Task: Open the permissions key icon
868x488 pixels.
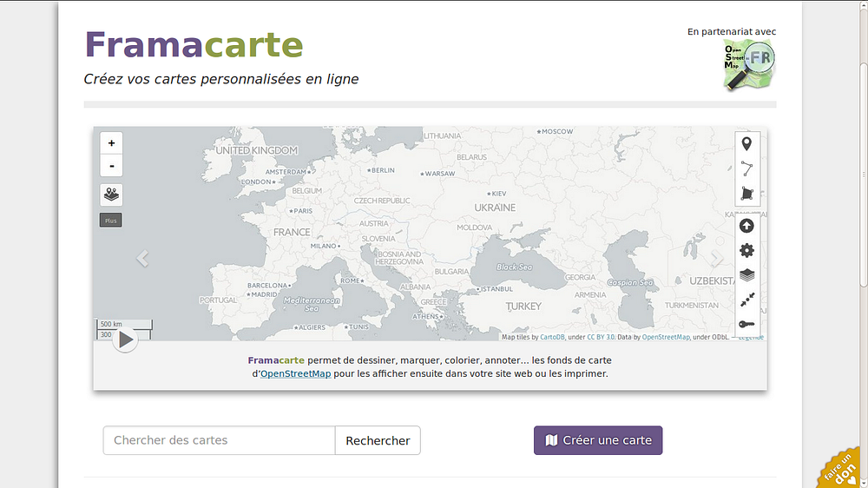Action: (x=746, y=325)
